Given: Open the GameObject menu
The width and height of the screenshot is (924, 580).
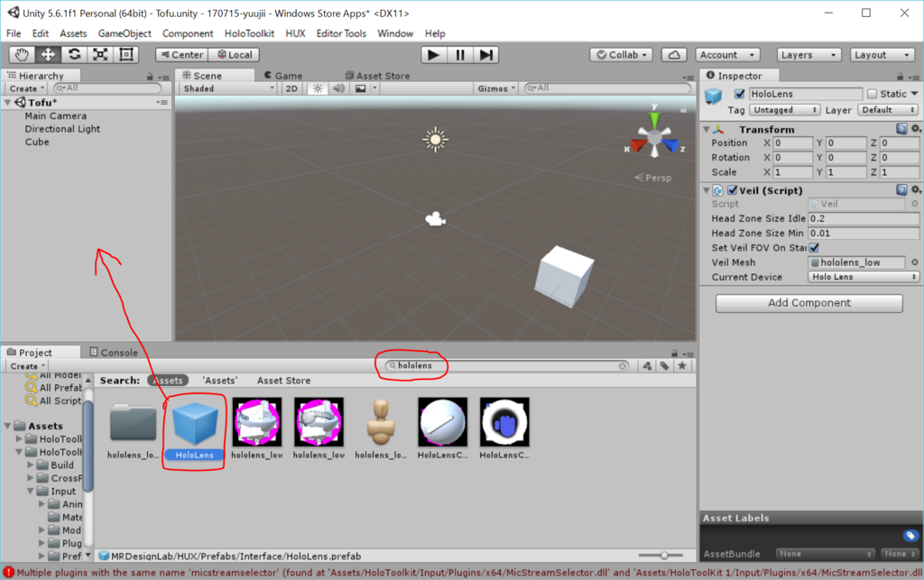Looking at the screenshot, I should tap(125, 33).
